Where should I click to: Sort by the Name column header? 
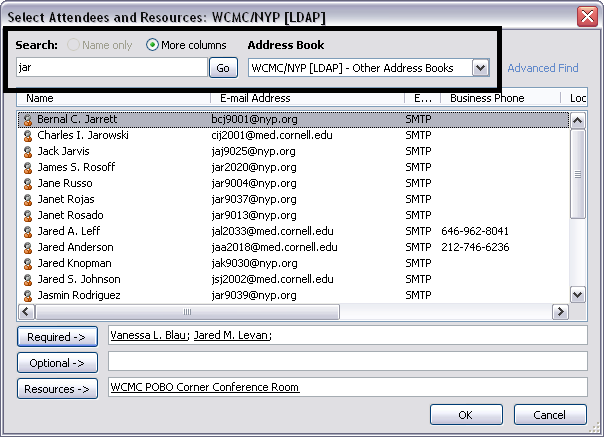[110, 98]
